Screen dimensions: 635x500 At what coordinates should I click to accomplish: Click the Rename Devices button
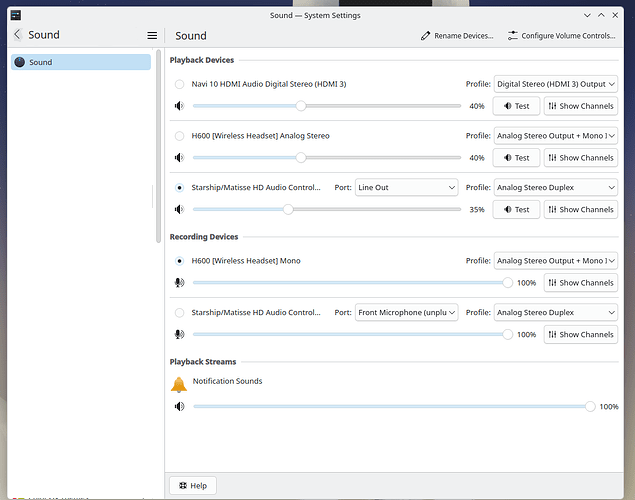click(457, 35)
